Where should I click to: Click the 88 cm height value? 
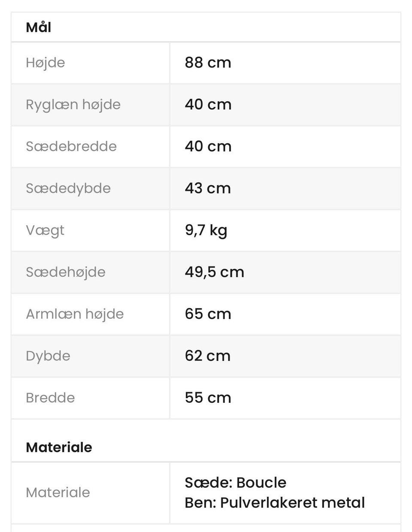(208, 63)
